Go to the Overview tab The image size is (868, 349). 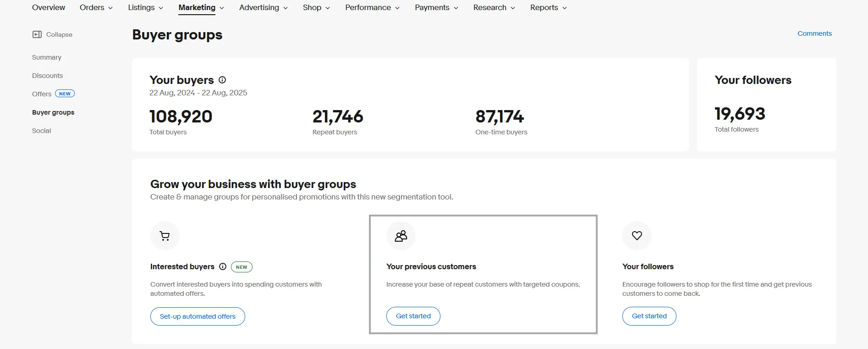(49, 7)
